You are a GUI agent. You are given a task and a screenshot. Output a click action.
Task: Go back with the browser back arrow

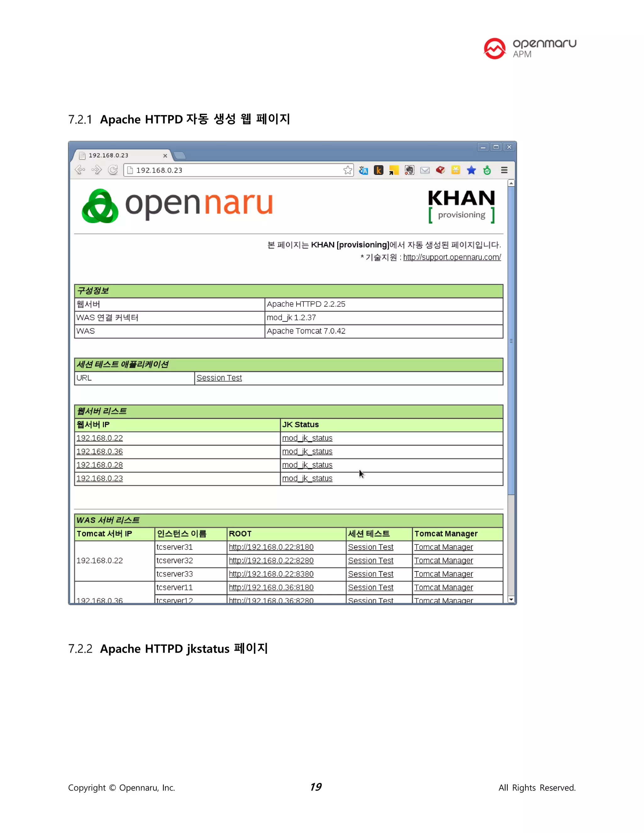[80, 170]
